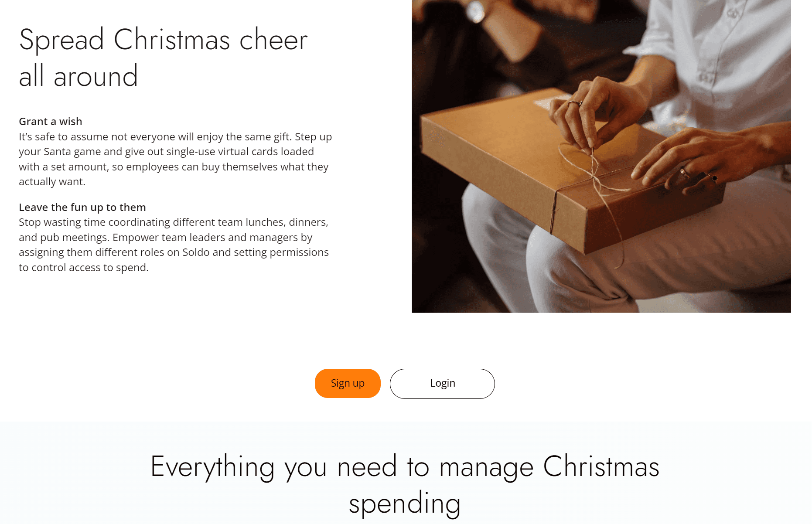
Task: Click the orange Sign up button
Action: click(x=348, y=383)
